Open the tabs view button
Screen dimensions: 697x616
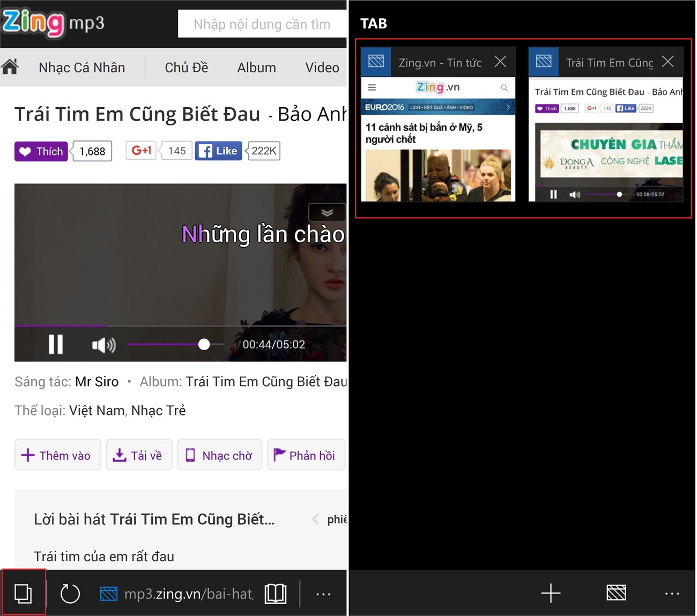point(23,593)
